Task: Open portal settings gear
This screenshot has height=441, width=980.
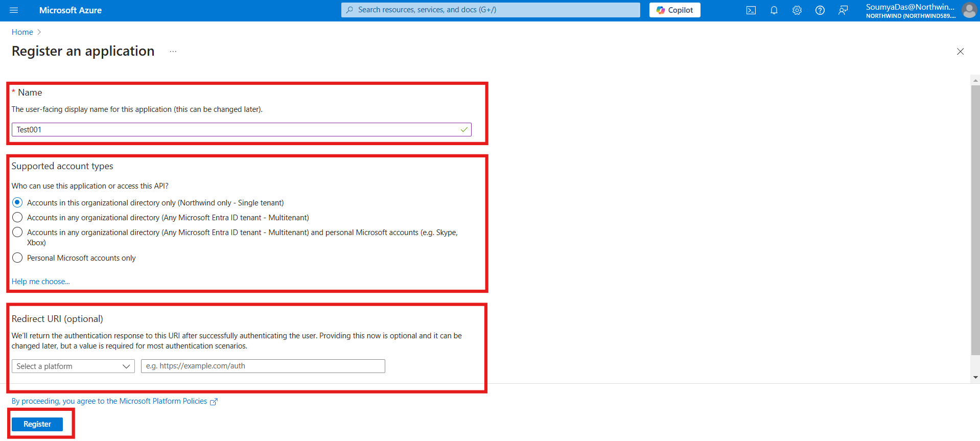Action: tap(797, 10)
